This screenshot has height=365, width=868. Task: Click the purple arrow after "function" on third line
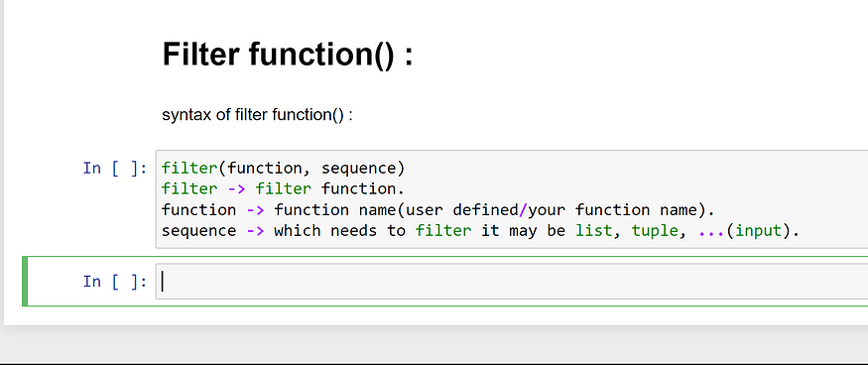pos(255,210)
